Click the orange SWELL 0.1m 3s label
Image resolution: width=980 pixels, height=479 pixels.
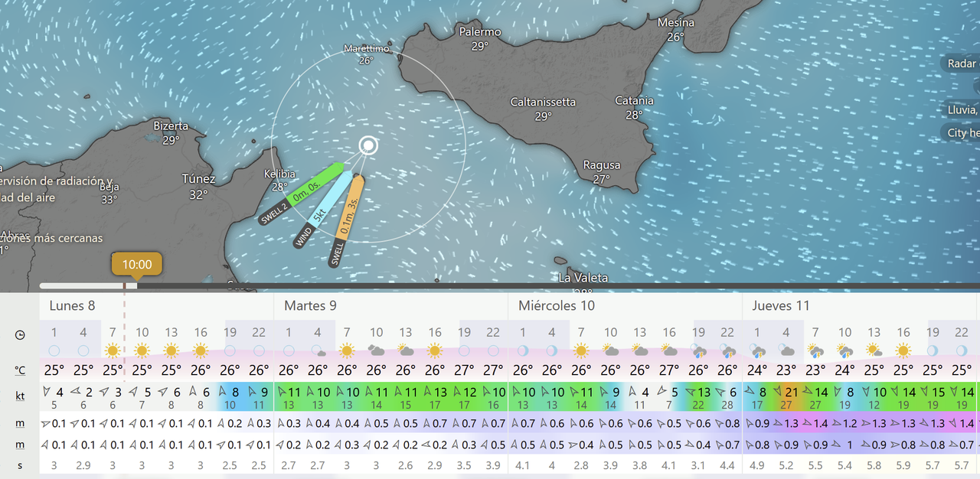click(x=347, y=220)
